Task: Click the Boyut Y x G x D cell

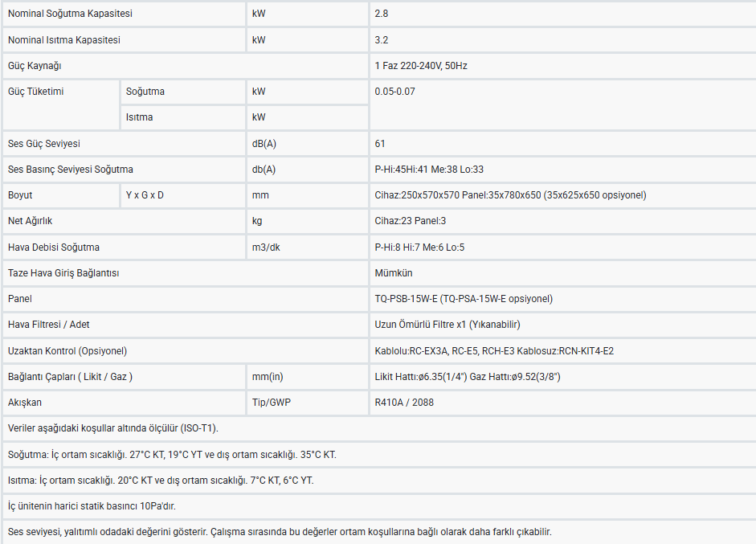Action: click(x=182, y=195)
